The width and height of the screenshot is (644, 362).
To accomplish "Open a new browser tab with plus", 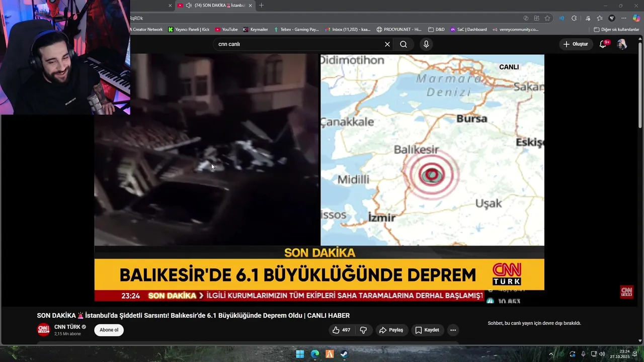I will [261, 5].
